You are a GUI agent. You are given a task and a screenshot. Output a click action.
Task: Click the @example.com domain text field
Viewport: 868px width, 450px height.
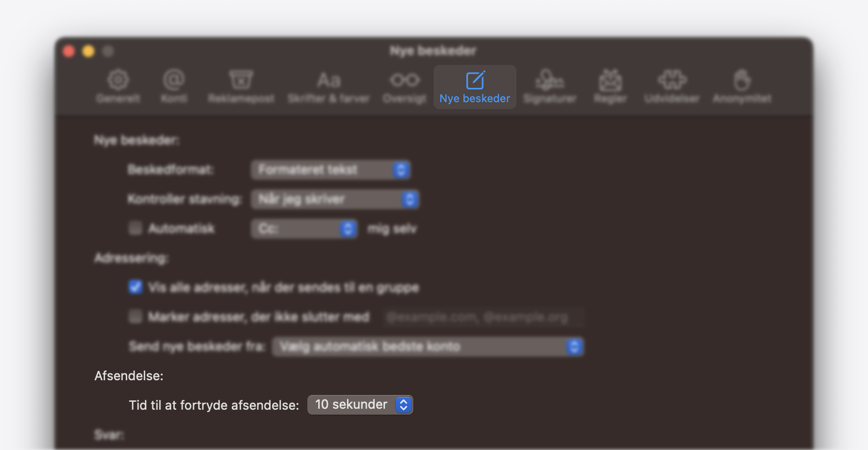[x=484, y=317]
